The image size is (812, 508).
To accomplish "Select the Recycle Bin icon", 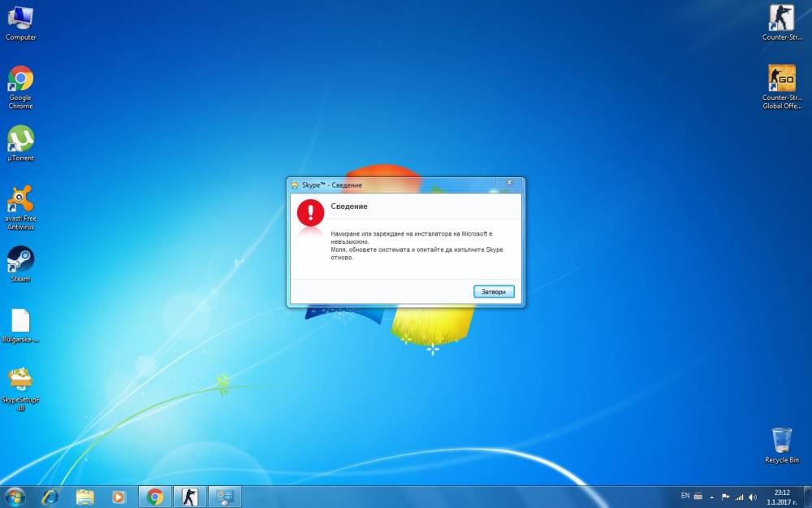I will pos(782,445).
